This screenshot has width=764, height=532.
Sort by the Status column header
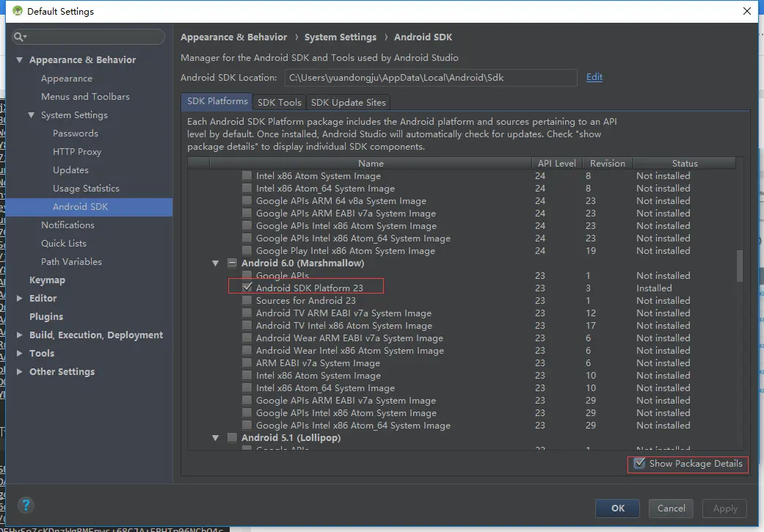[685, 163]
